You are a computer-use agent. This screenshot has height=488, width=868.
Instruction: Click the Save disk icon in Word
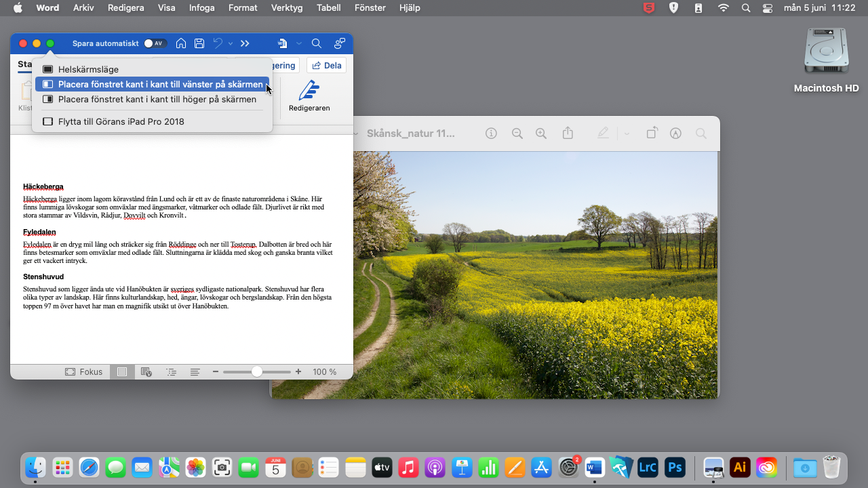tap(199, 43)
